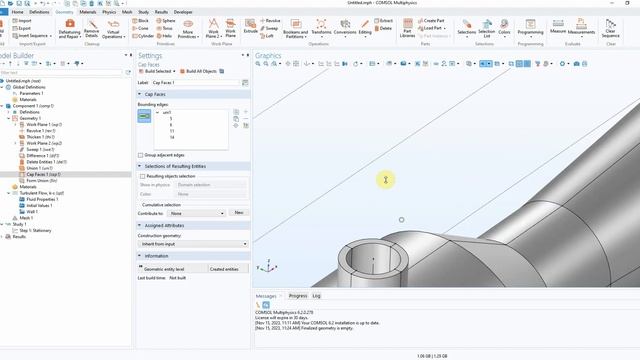Open the Colors menu
640x360 pixels.
pos(504,29)
